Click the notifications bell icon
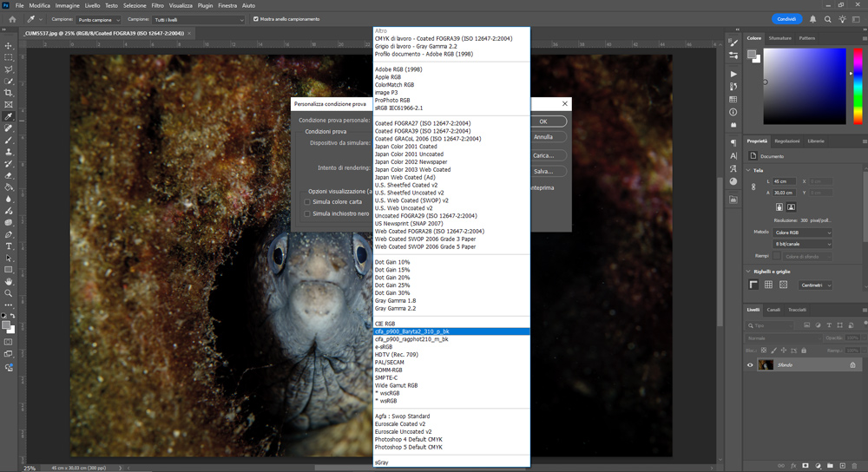 point(813,19)
